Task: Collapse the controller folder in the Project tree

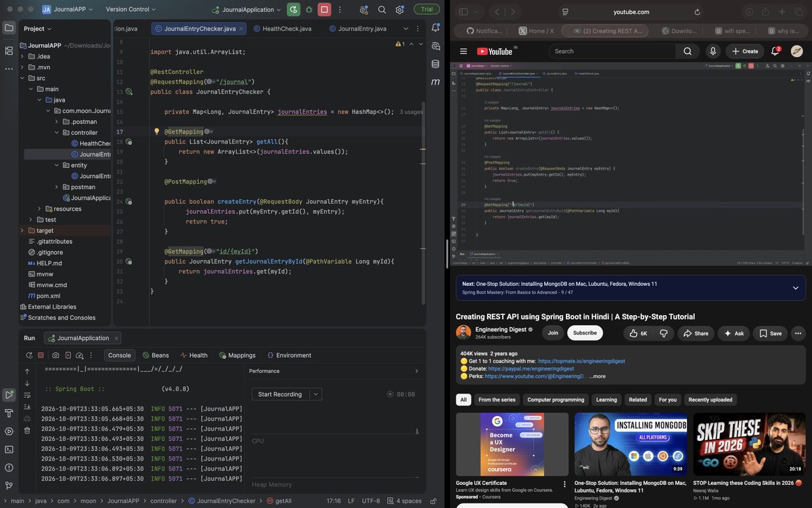Action: [57, 133]
